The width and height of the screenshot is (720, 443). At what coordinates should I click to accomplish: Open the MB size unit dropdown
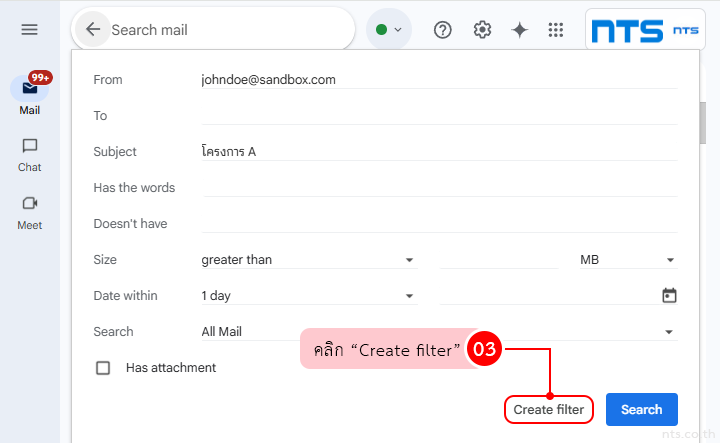628,260
